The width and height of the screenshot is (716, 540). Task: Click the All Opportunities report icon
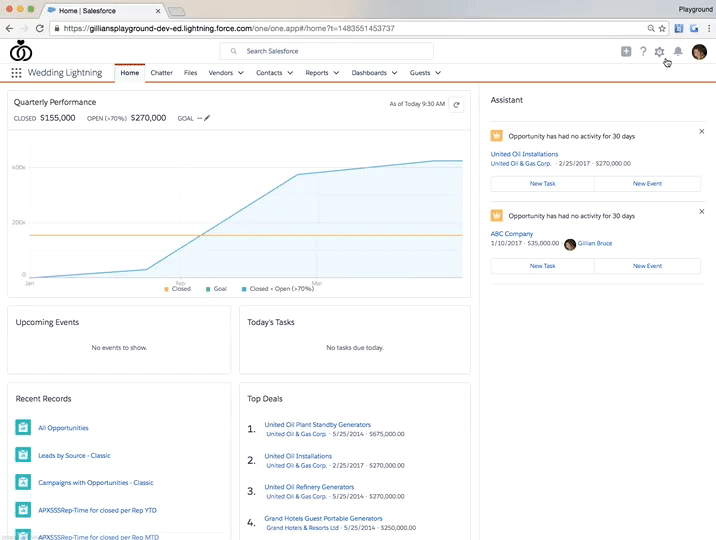pos(23,427)
